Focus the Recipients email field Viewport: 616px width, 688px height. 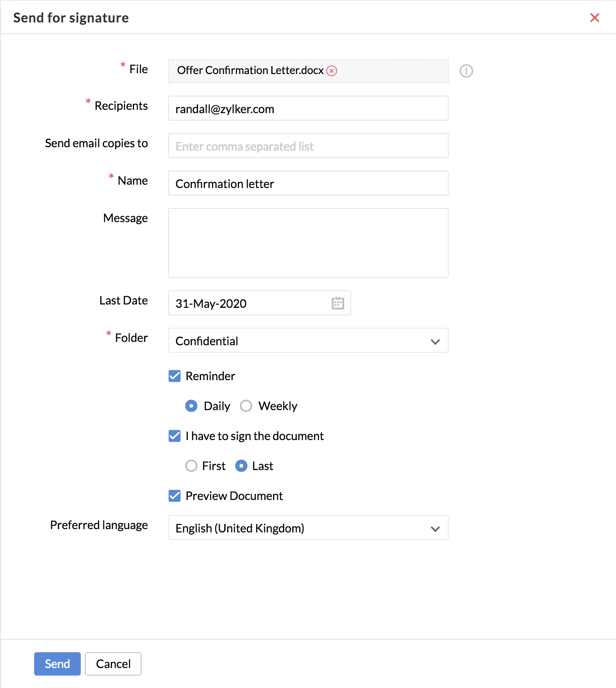coord(308,109)
